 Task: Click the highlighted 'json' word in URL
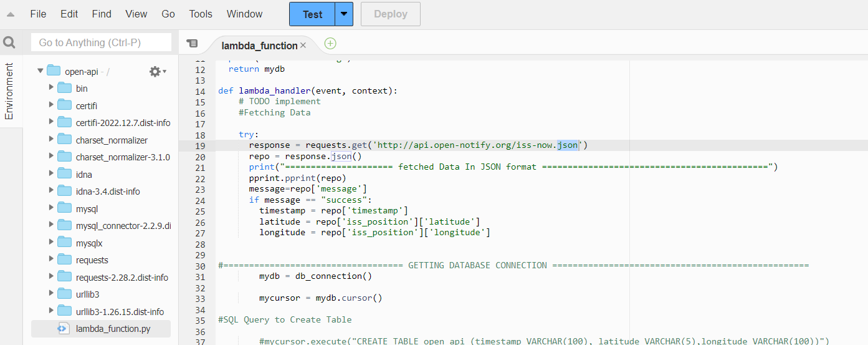click(567, 145)
